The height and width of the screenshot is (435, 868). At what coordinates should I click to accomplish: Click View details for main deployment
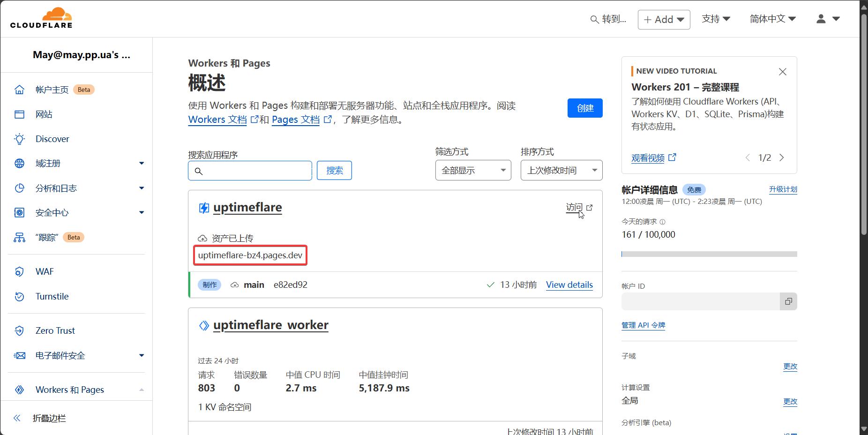click(x=569, y=285)
